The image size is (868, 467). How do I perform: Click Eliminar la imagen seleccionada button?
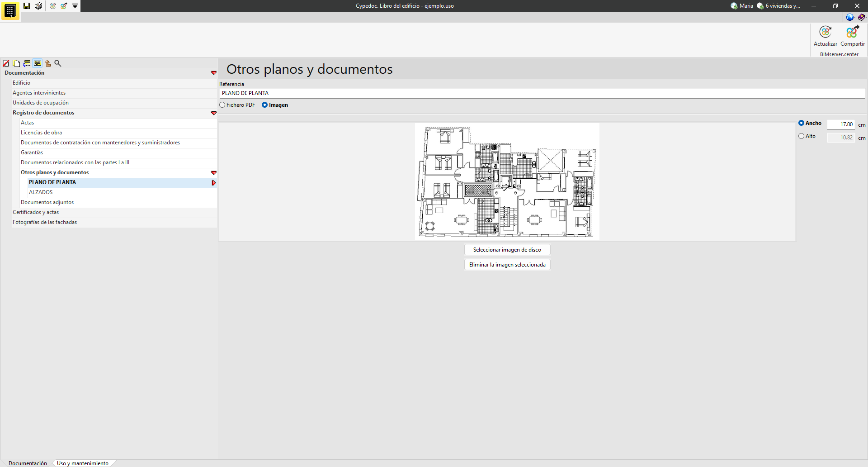507,265
